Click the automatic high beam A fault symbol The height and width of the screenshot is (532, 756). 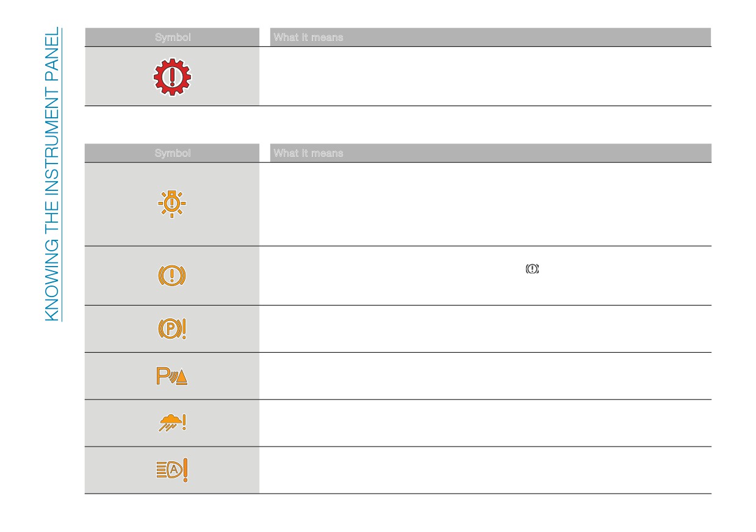(172, 470)
